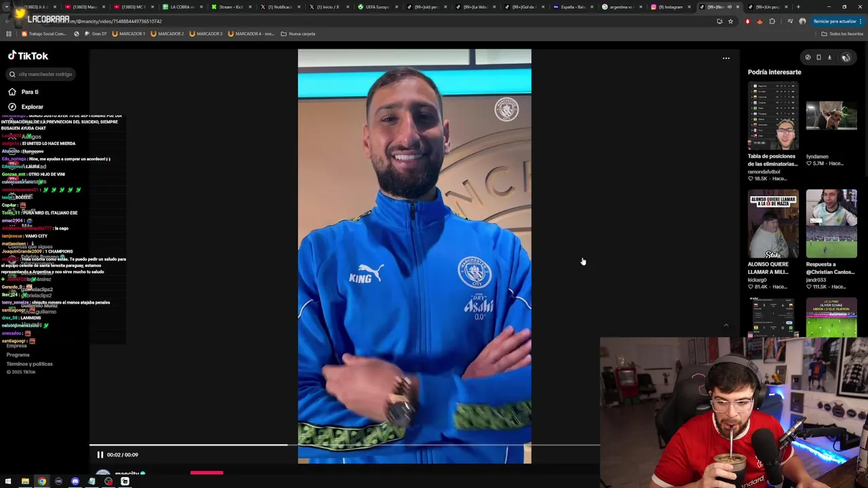Click the TikTok logo
Image resolution: width=868 pixels, height=488 pixels.
(28, 56)
